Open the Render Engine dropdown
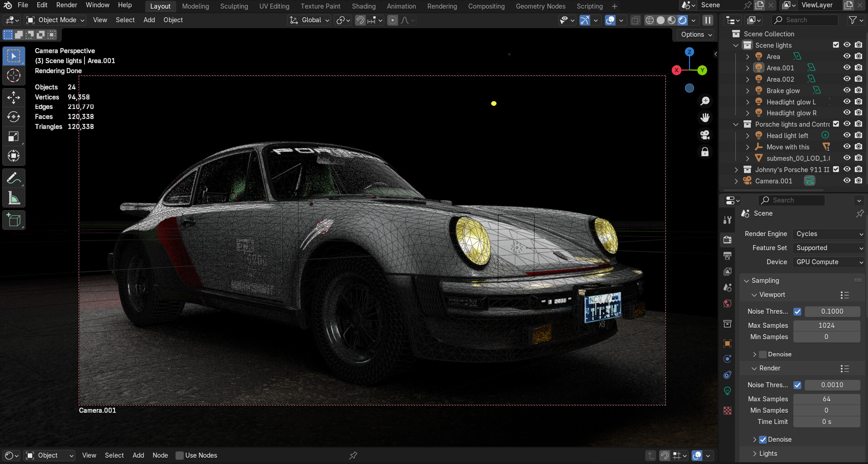The image size is (868, 464). click(x=828, y=234)
